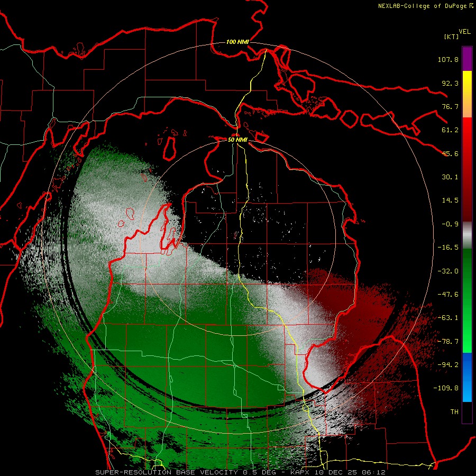The height and width of the screenshot is (476, 476).
Task: Click the -16.5 velocity scale value
Action: [448, 248]
